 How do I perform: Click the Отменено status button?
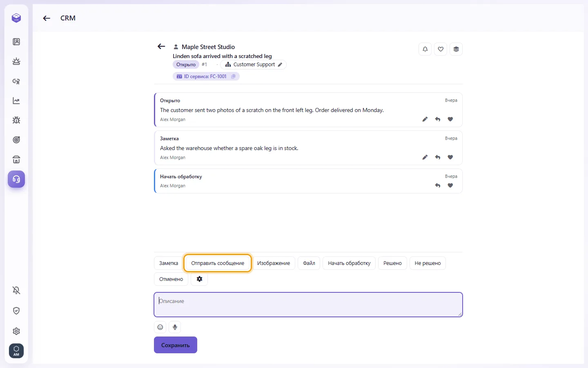click(171, 279)
